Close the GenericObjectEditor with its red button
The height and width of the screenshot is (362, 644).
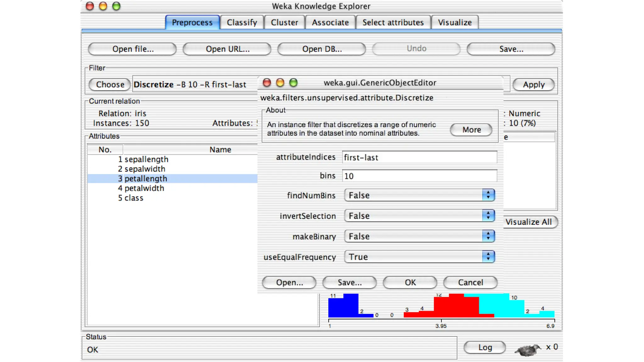coord(267,83)
